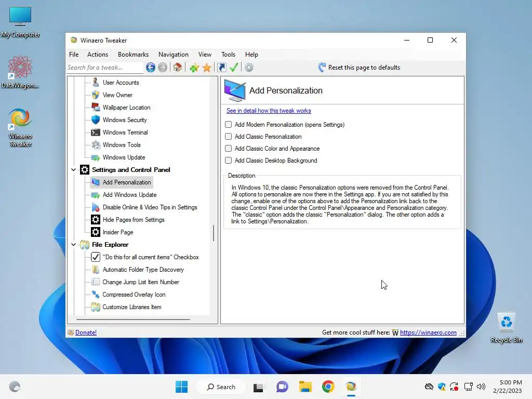Click the blue refresh arrow reset icon

322,68
